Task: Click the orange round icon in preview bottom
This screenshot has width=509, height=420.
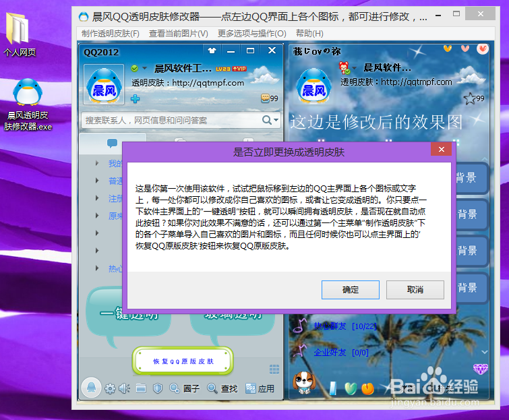Action: click(367, 388)
